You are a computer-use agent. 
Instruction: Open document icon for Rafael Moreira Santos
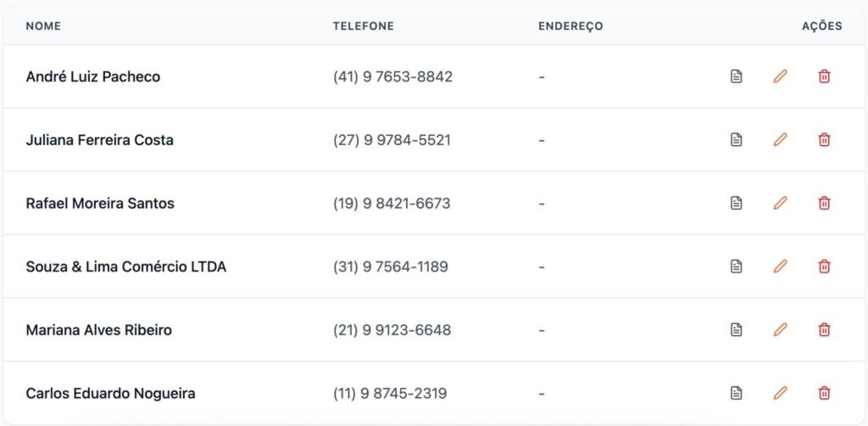point(737,203)
